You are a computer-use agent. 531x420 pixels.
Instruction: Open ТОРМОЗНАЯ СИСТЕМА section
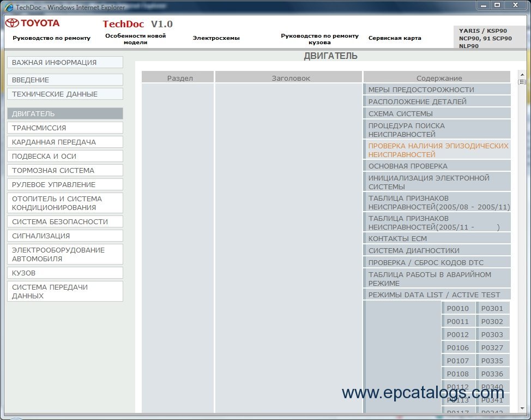pyautogui.click(x=65, y=171)
